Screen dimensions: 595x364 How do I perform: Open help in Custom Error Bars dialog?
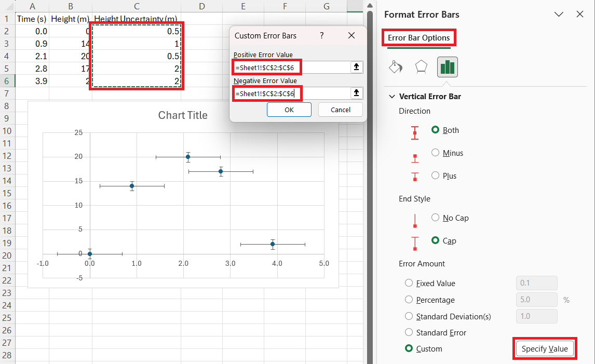point(322,36)
